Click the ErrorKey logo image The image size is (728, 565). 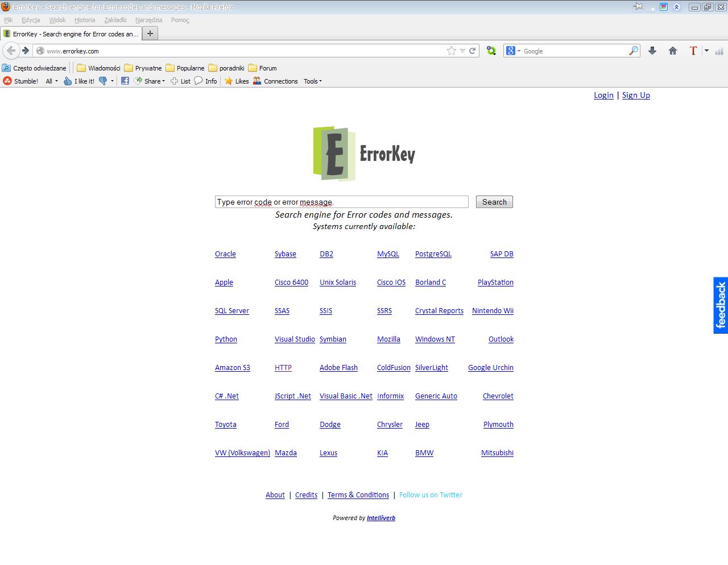coord(364,153)
